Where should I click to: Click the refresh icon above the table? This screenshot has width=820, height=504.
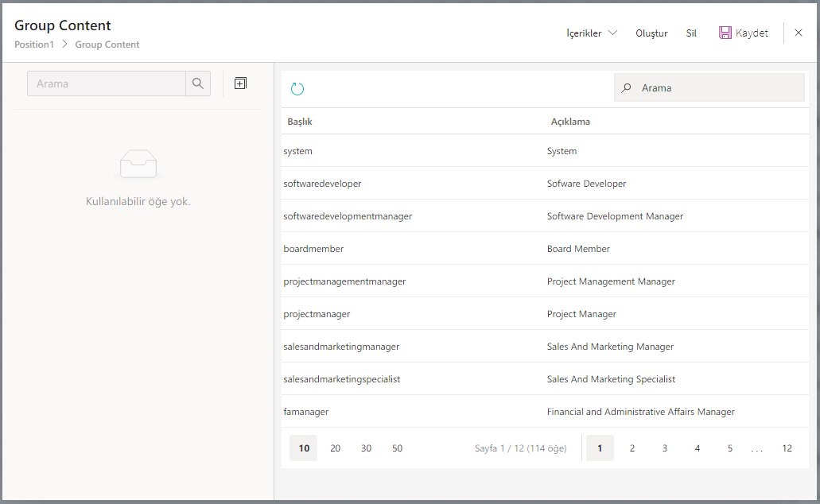point(297,89)
